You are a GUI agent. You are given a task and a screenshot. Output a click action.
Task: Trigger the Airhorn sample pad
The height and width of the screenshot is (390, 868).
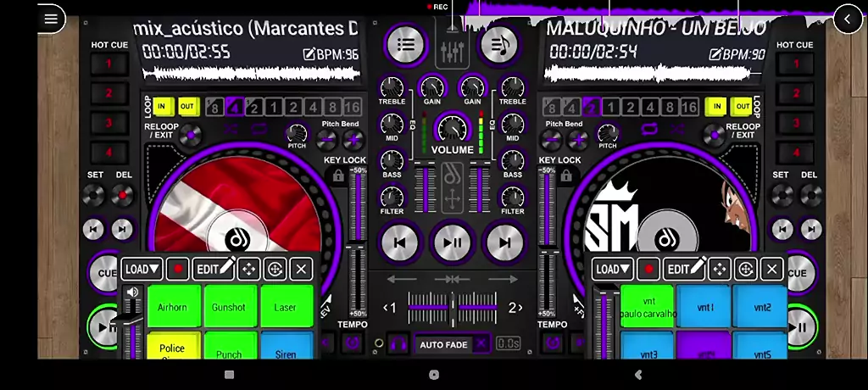click(x=175, y=307)
